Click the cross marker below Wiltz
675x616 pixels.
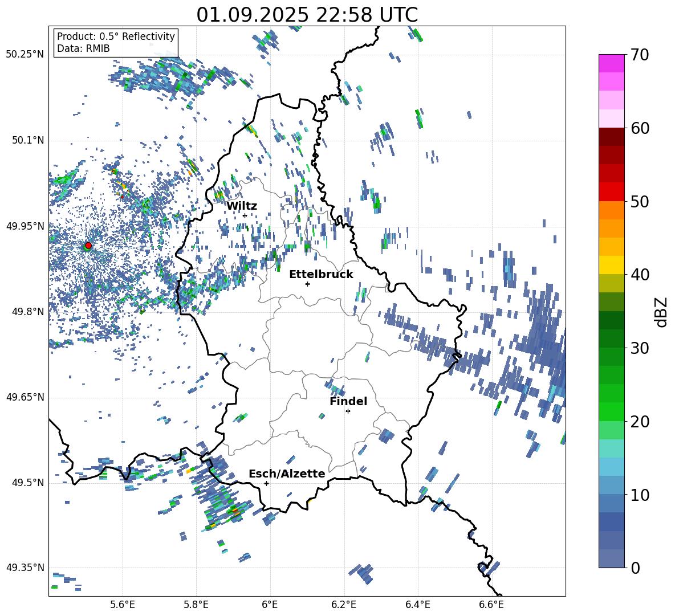245,215
